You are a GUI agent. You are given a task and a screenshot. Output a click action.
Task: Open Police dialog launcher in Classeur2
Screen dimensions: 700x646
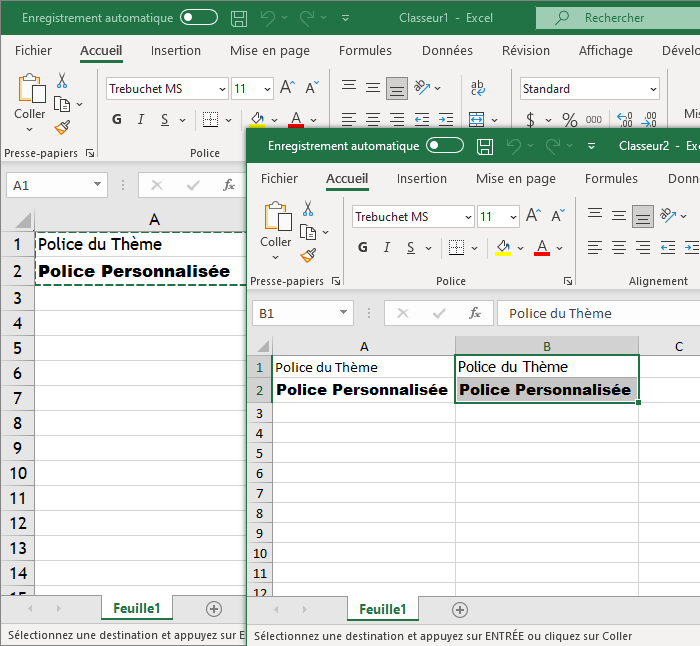click(568, 281)
